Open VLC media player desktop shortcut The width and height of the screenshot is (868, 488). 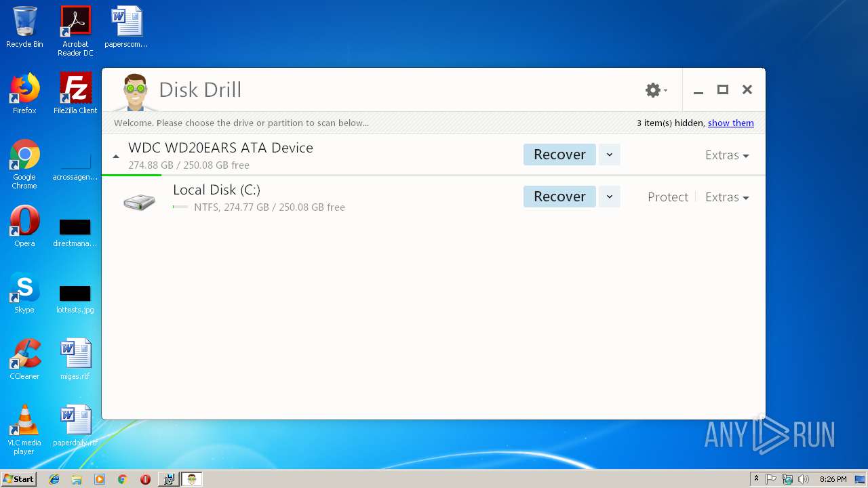point(24,430)
